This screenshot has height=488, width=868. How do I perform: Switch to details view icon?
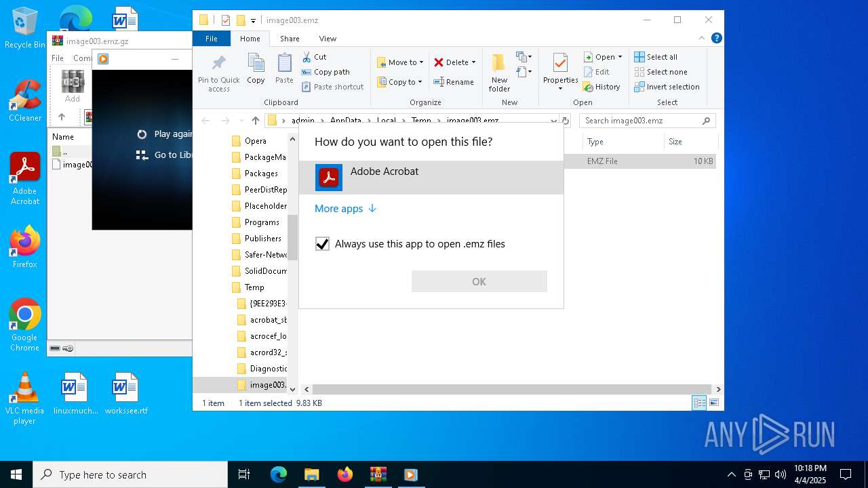pos(699,403)
